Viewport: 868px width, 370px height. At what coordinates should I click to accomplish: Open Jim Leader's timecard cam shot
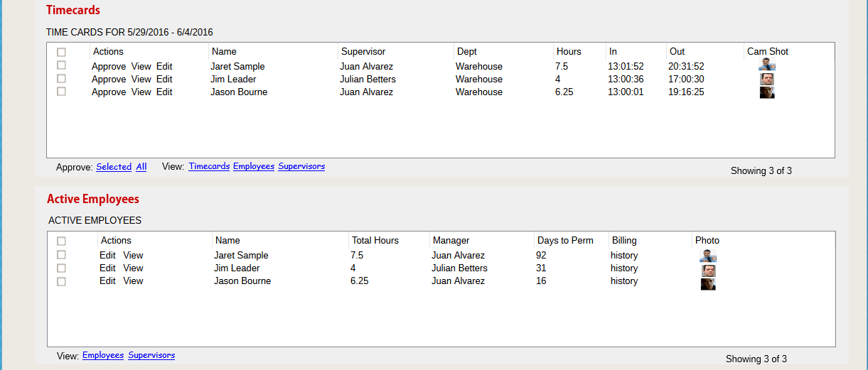click(x=766, y=79)
